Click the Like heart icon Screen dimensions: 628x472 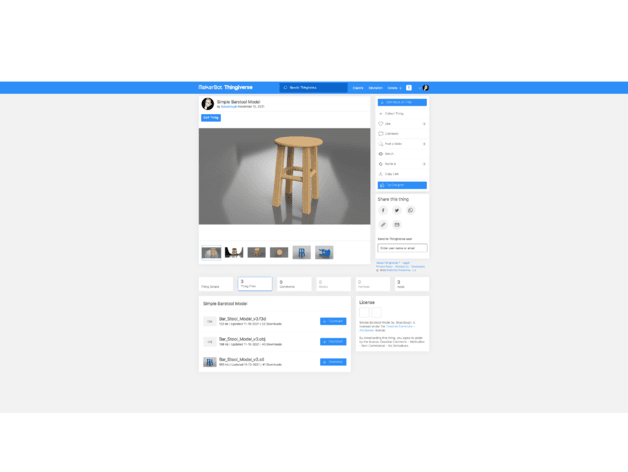click(x=380, y=124)
